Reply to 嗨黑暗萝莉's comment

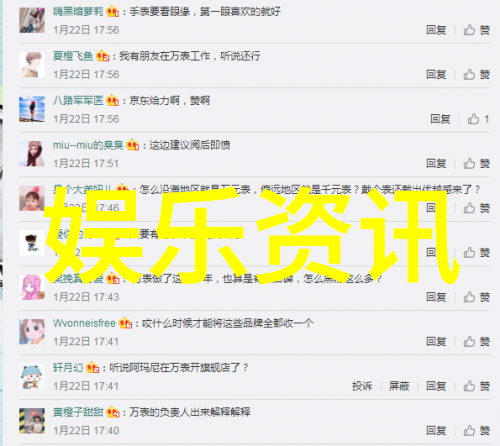(x=436, y=30)
